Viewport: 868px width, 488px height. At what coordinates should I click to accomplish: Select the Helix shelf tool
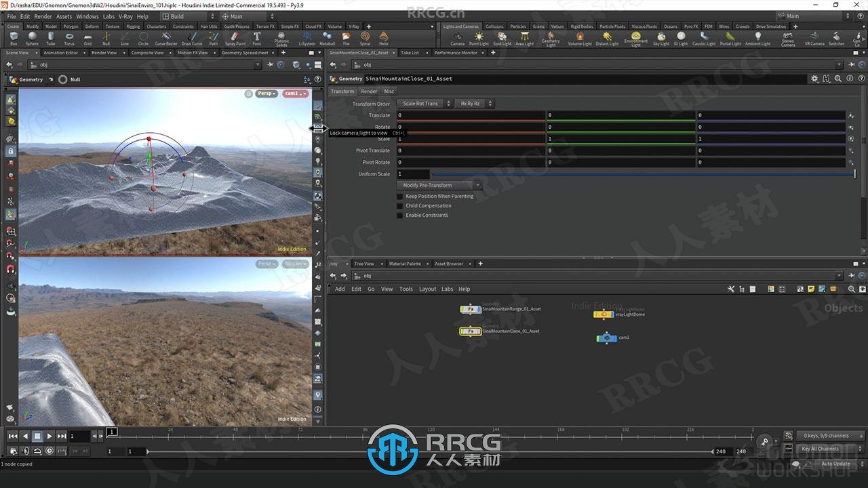(384, 38)
